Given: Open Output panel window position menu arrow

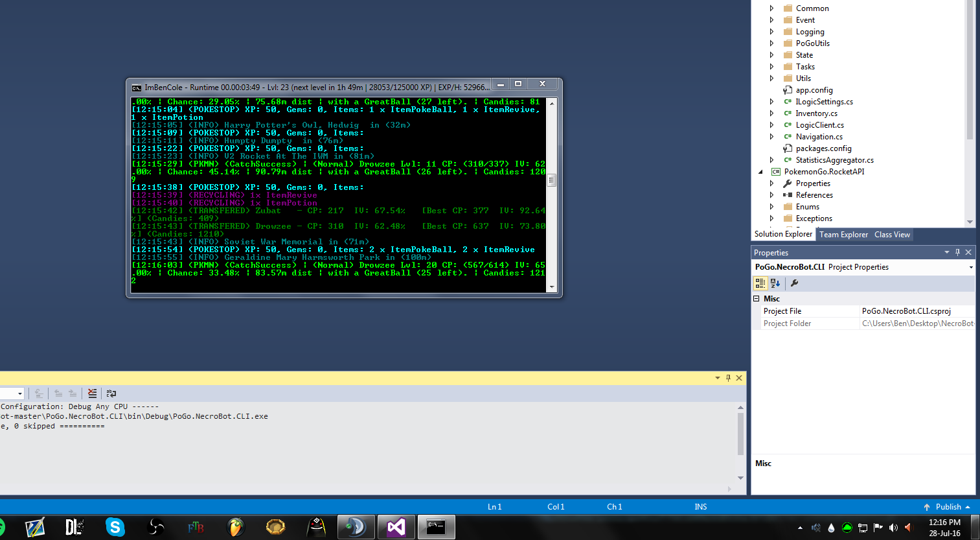Looking at the screenshot, I should (x=718, y=378).
